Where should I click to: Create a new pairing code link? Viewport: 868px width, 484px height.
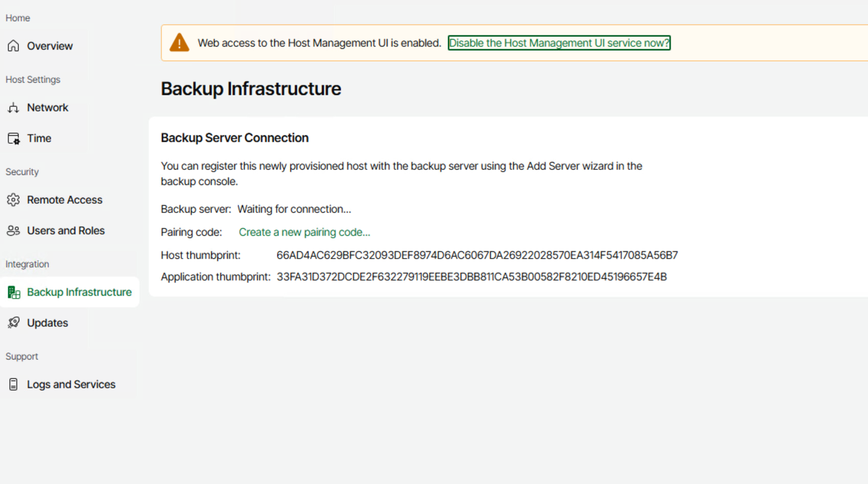(304, 232)
